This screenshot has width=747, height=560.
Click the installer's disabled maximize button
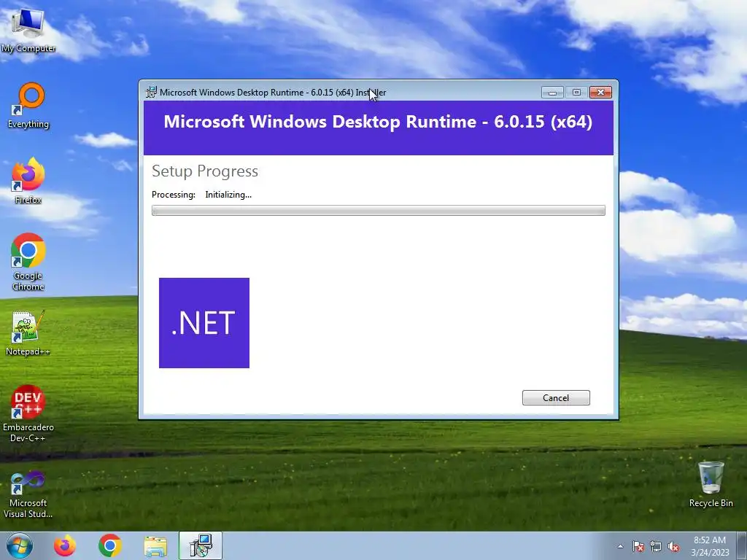576,92
